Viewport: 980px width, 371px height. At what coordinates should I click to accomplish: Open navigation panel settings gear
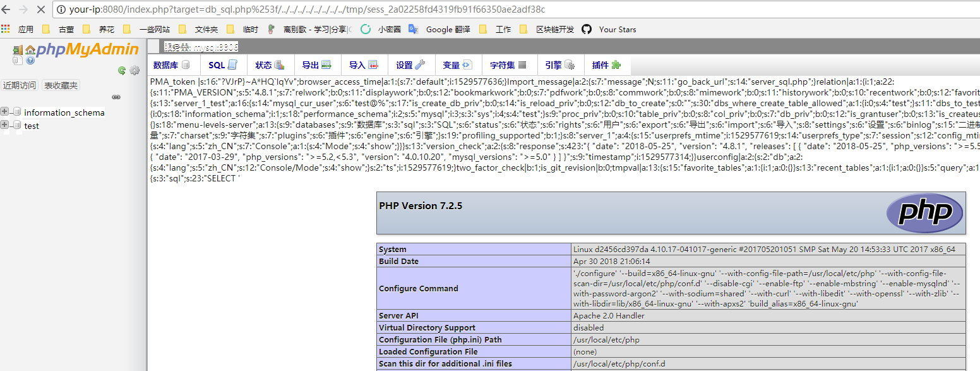(134, 70)
